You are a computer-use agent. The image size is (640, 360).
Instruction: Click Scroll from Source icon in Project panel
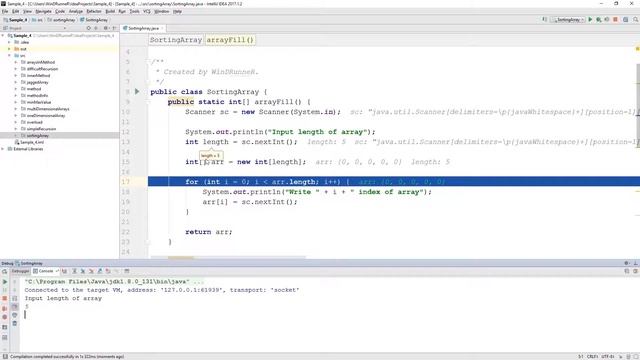click(89, 28)
